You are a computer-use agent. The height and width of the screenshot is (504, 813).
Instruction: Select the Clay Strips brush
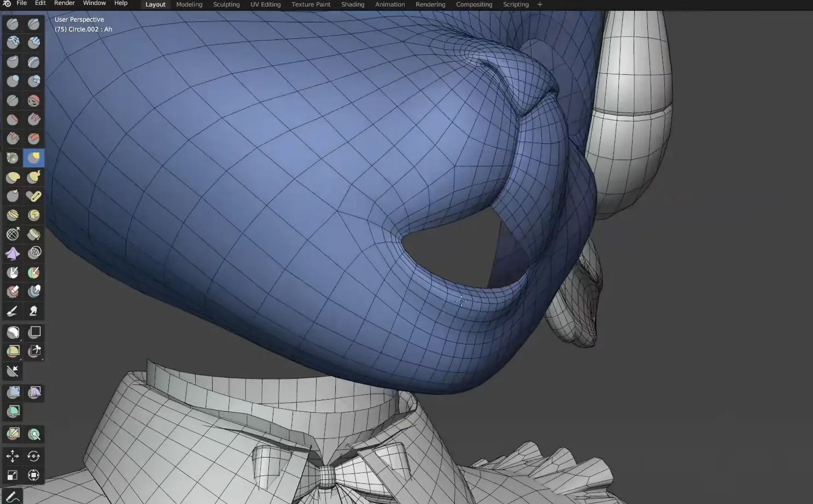pyautogui.click(x=34, y=43)
